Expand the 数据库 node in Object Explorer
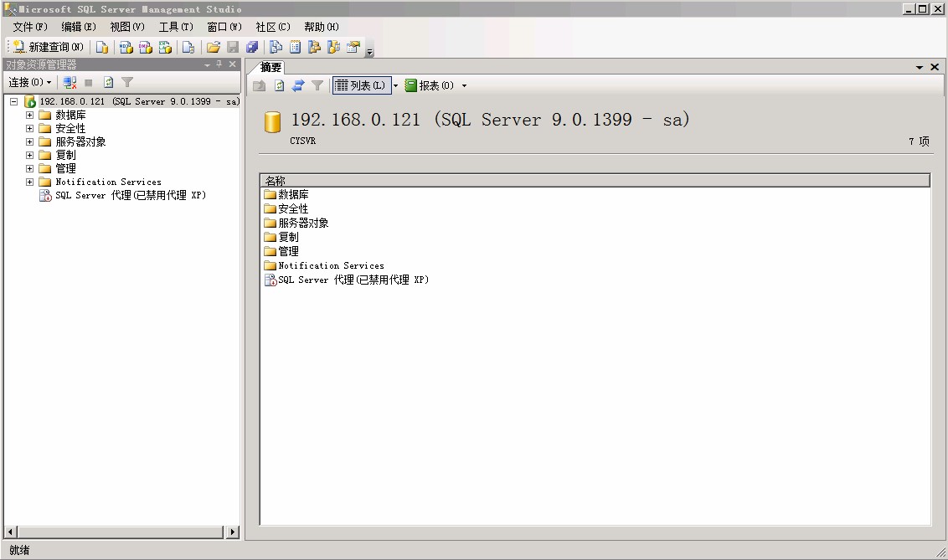The height and width of the screenshot is (560, 948). click(x=29, y=115)
